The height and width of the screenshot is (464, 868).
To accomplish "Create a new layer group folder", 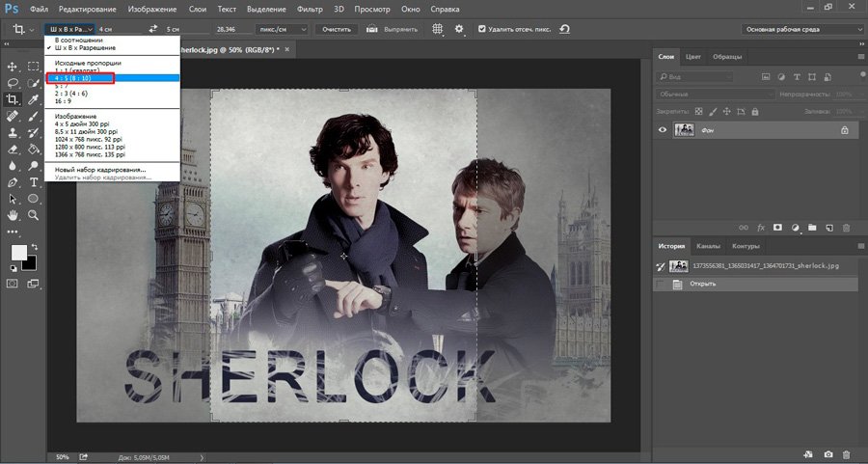I will [812, 228].
